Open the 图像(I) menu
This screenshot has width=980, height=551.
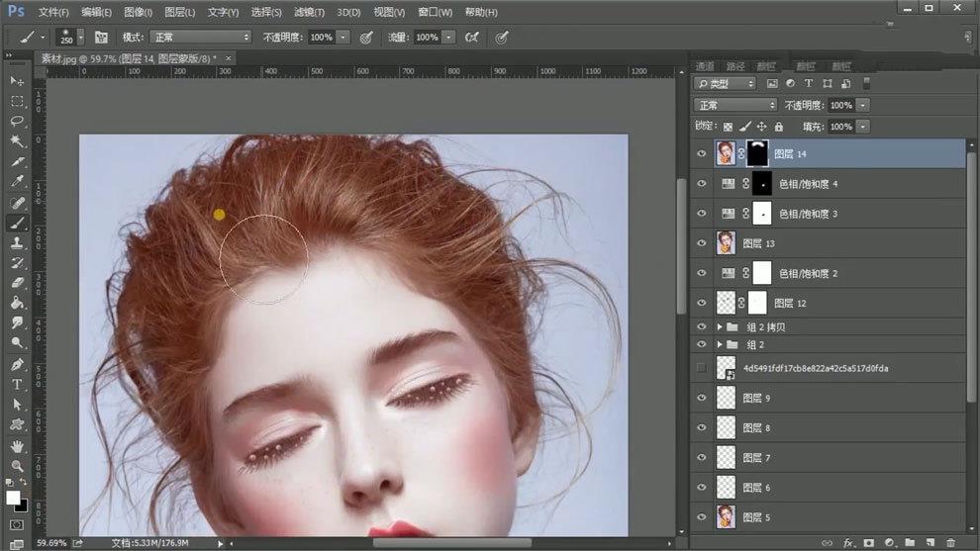139,12
